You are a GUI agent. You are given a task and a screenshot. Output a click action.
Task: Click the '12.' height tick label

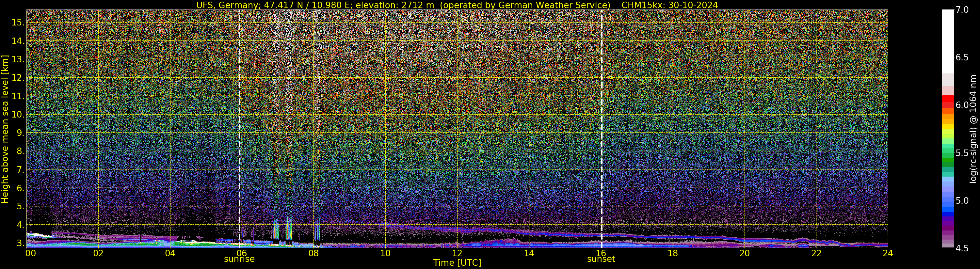click(18, 78)
